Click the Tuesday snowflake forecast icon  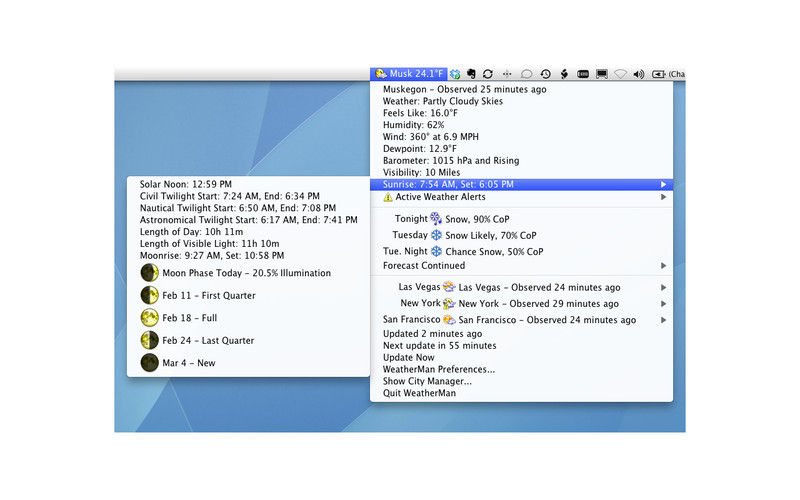coord(436,235)
